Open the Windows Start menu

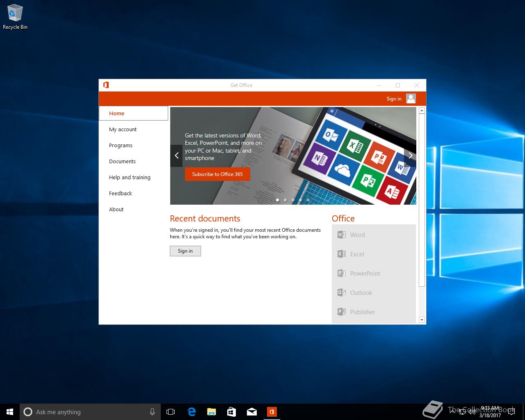(10, 412)
